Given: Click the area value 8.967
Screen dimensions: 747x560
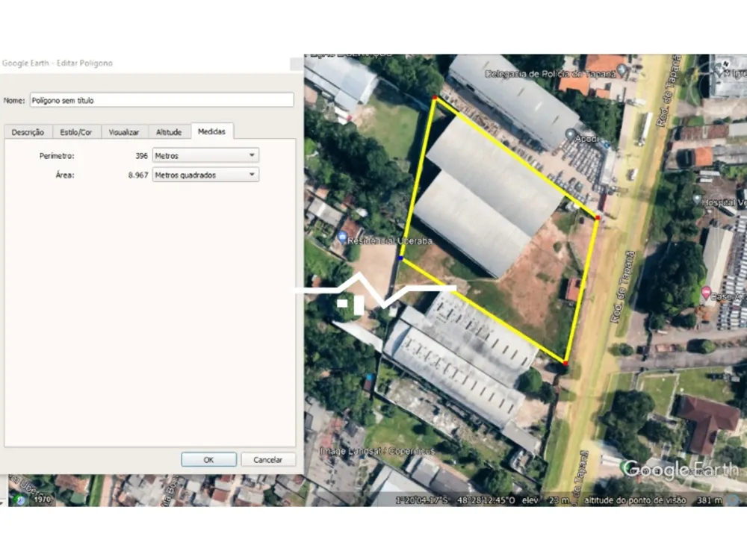Looking at the screenshot, I should (x=138, y=175).
